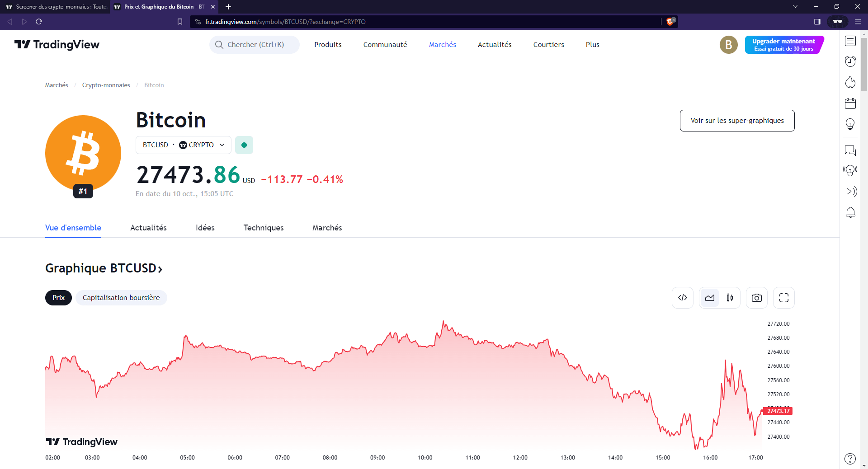The height and width of the screenshot is (469, 868).
Task: Open the Hotlists flame icon in sidebar
Action: pos(850,82)
